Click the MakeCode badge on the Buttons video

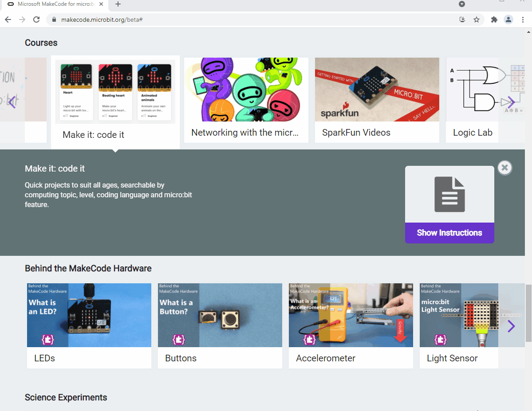click(178, 340)
